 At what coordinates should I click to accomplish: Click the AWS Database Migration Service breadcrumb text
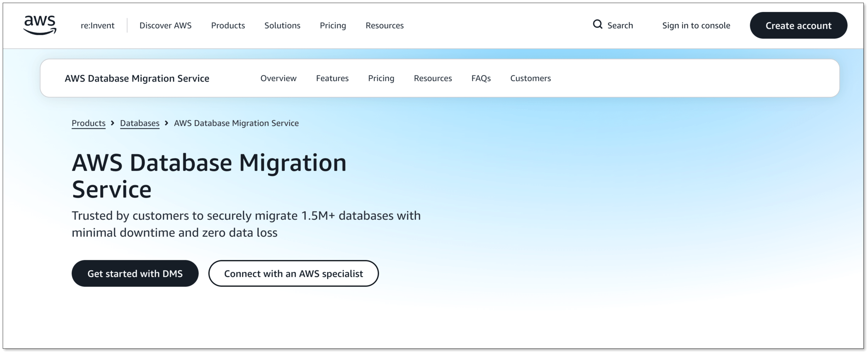(236, 123)
